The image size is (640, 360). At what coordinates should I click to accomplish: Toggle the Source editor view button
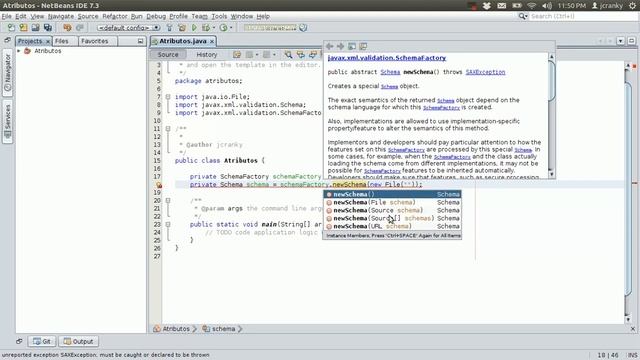(168, 54)
